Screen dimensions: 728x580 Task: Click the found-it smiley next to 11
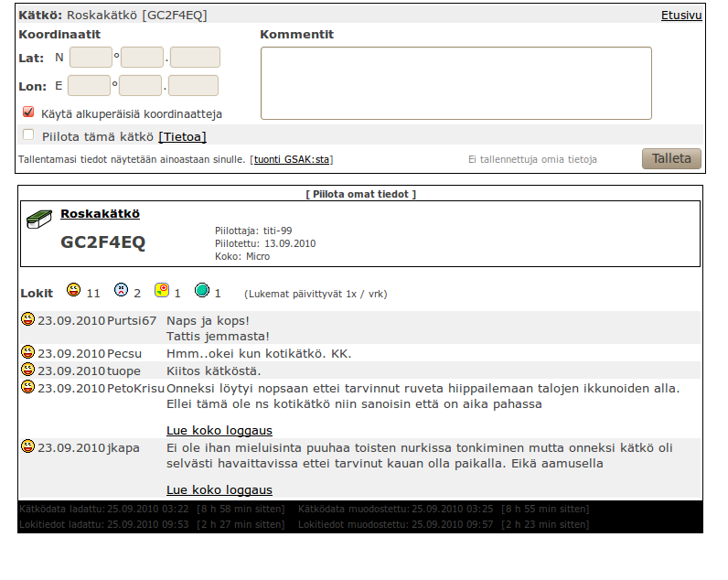tap(74, 291)
